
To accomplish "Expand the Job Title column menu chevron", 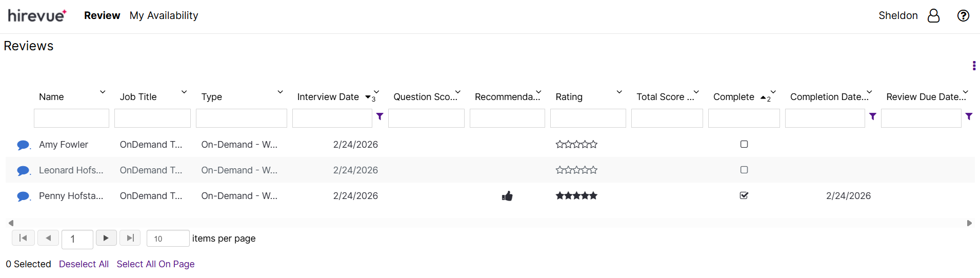I will [184, 92].
